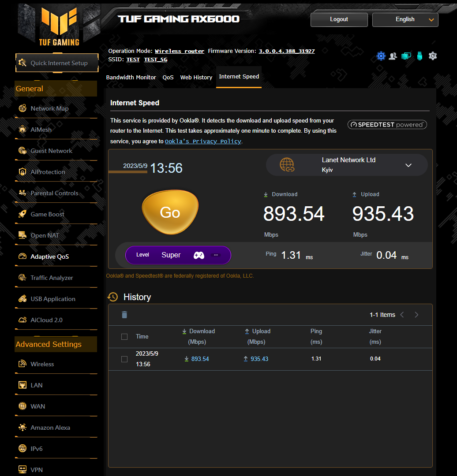
Task: Open firmware version 3.0.0.4.388_31927 link
Action: (x=287, y=51)
